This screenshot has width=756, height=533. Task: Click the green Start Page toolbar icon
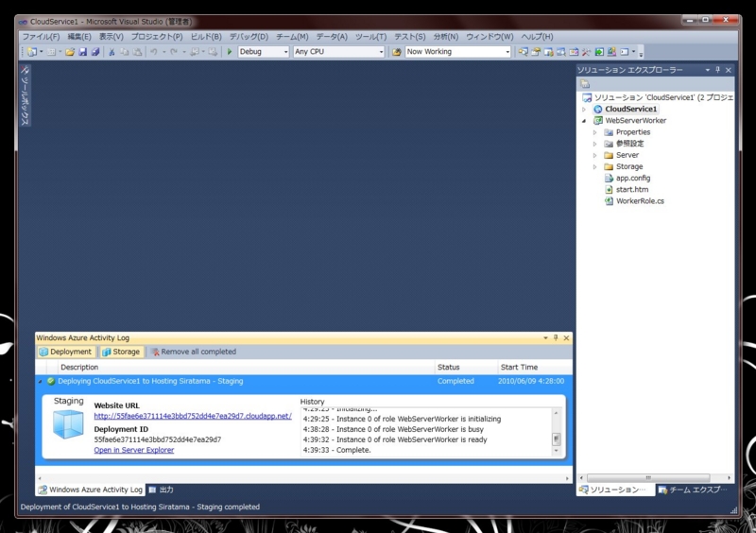click(x=599, y=52)
